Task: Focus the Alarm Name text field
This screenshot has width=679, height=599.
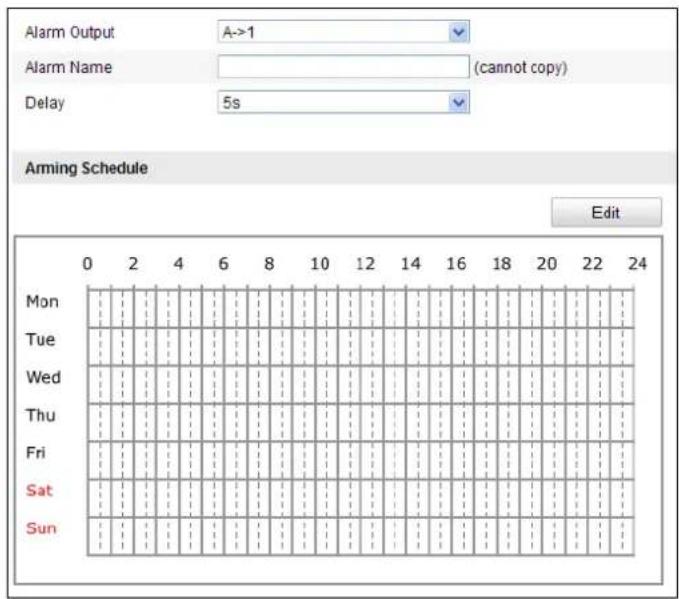Action: pos(343,67)
